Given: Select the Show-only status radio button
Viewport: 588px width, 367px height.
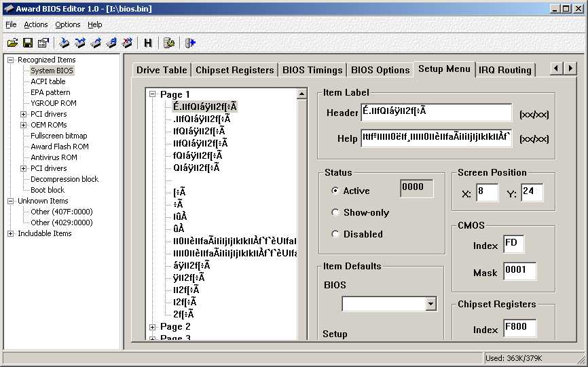Looking at the screenshot, I should tap(335, 212).
